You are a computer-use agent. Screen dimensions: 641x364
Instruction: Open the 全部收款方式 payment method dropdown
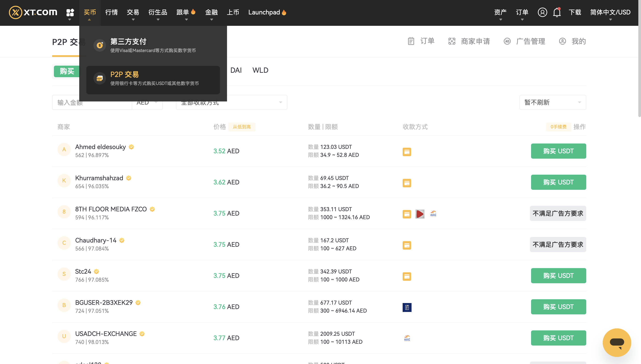pos(231,102)
